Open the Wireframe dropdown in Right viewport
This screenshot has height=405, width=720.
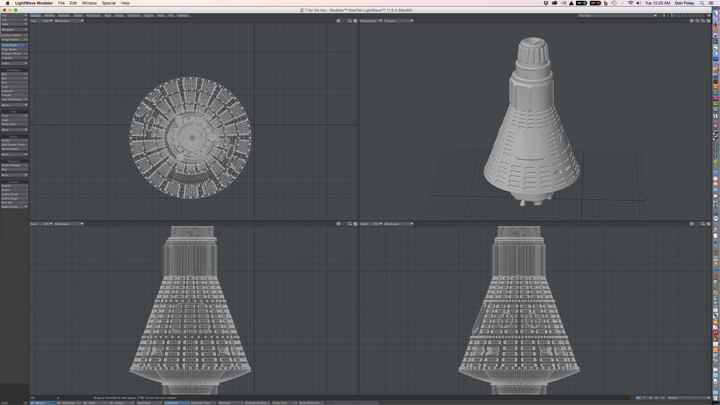[x=399, y=224]
